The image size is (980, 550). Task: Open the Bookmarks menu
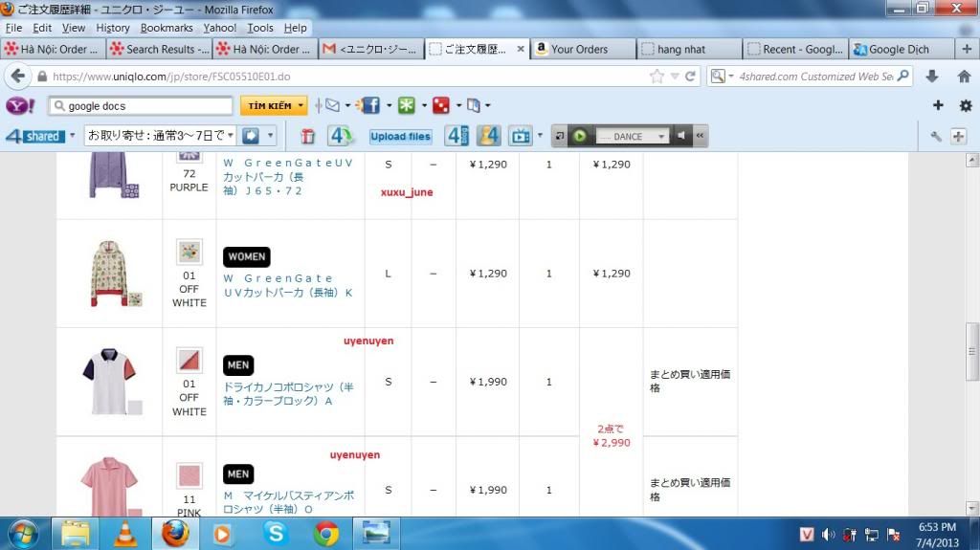(x=167, y=28)
